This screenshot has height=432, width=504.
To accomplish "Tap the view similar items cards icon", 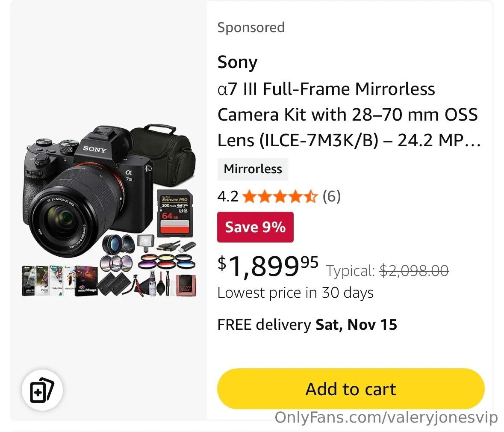I will [x=42, y=390].
